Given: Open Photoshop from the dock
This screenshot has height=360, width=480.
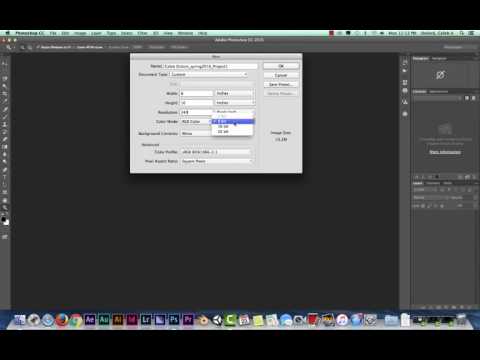Looking at the screenshot, I should (x=174, y=320).
